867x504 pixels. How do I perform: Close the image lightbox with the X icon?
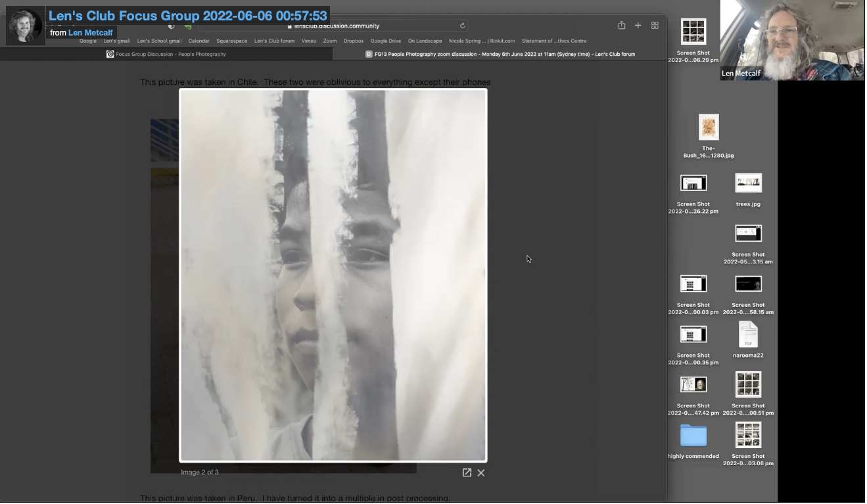481,473
